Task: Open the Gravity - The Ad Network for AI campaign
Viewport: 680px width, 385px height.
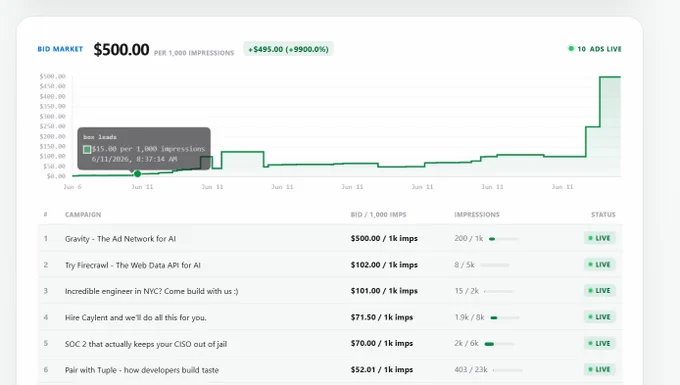Action: 121,238
